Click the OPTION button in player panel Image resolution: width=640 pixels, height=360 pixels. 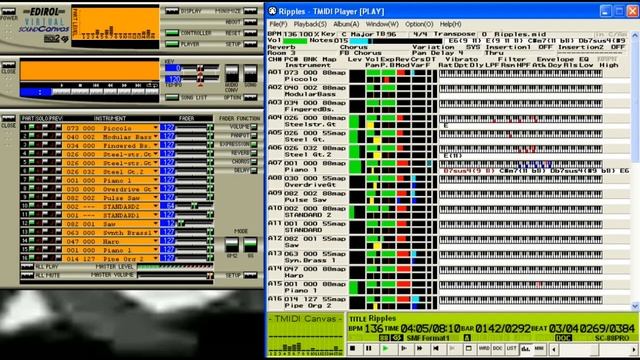click(250, 98)
